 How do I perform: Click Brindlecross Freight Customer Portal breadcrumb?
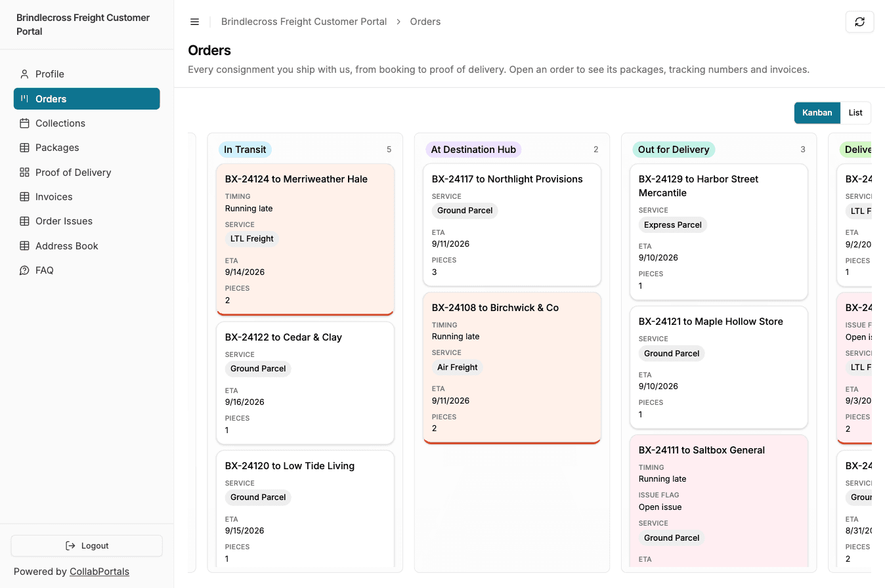[304, 22]
